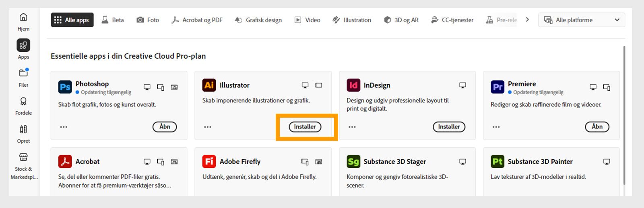Select the Alle apps tab

pyautogui.click(x=72, y=20)
